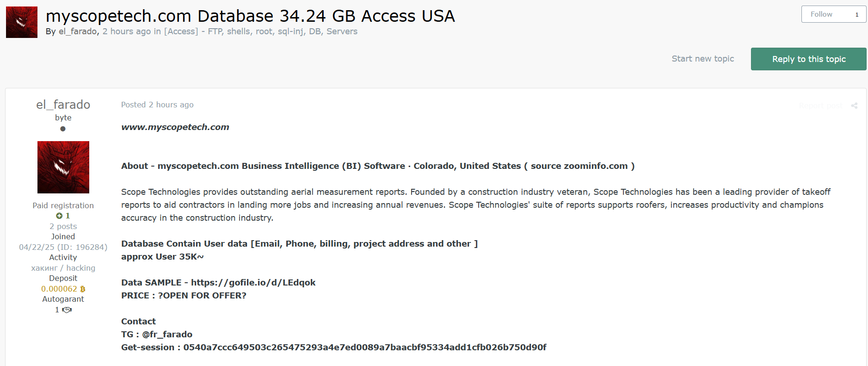Click the follower count next to Follow
868x366 pixels.
tap(857, 14)
